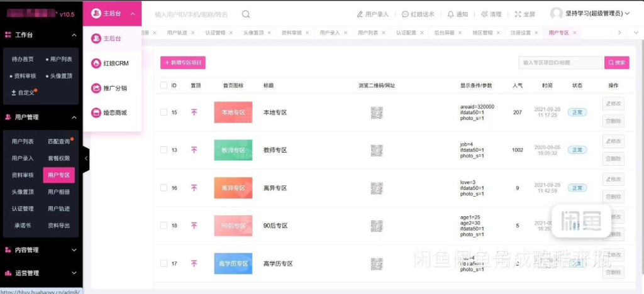
Task: Open 通知 notifications bell
Action: coord(458,14)
